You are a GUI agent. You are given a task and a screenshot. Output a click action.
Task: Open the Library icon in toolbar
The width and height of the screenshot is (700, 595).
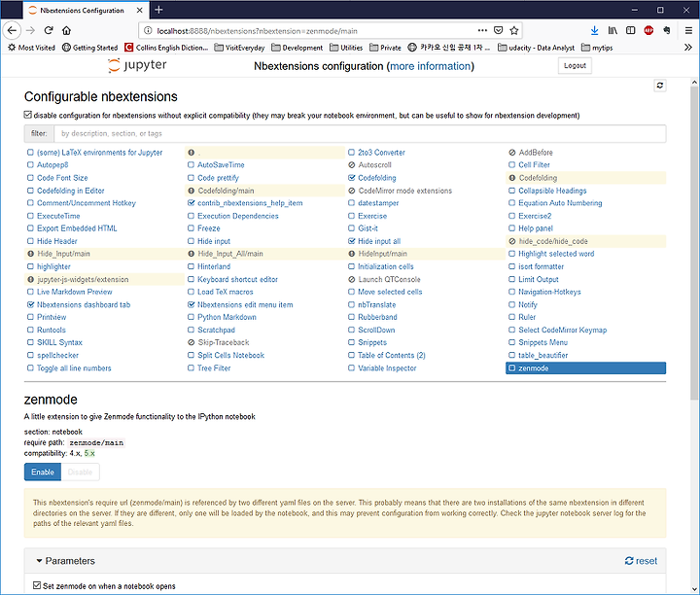click(612, 30)
